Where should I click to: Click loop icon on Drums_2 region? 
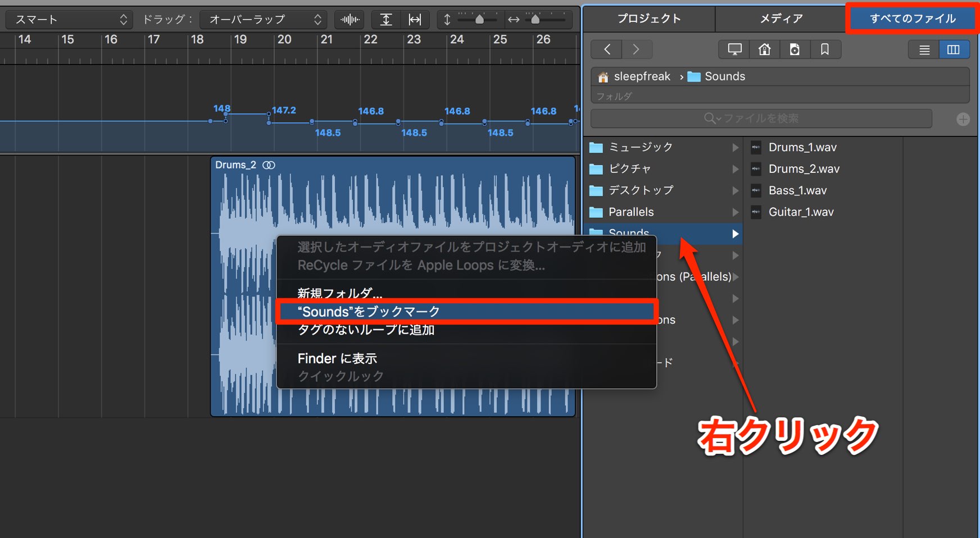269,165
